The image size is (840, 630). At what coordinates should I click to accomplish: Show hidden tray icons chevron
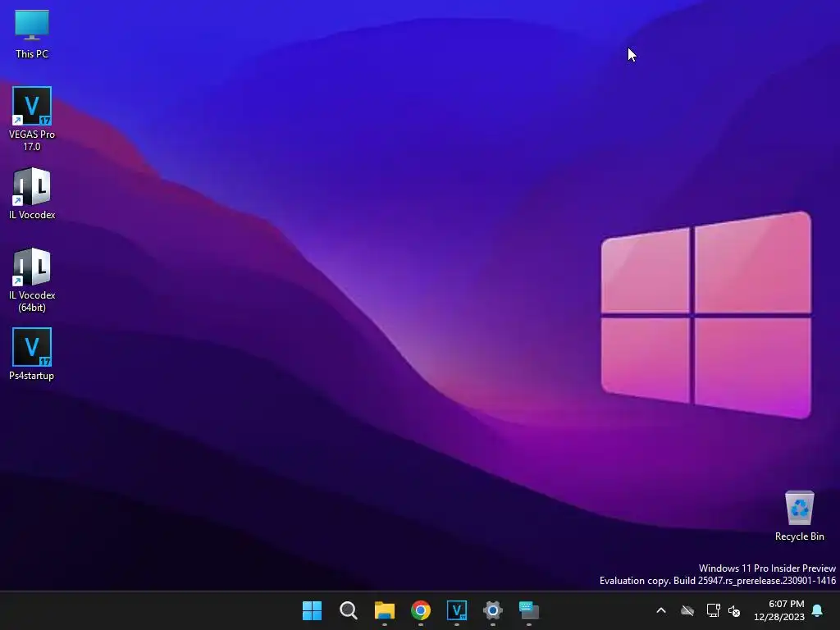tap(661, 610)
